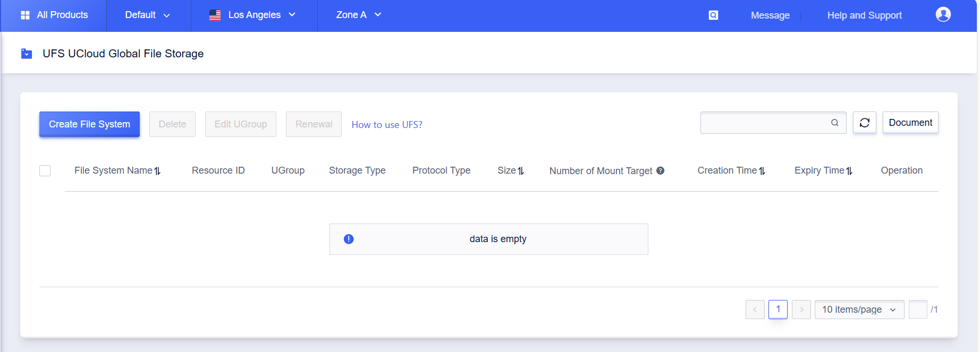Click the UGroup column header

[288, 170]
